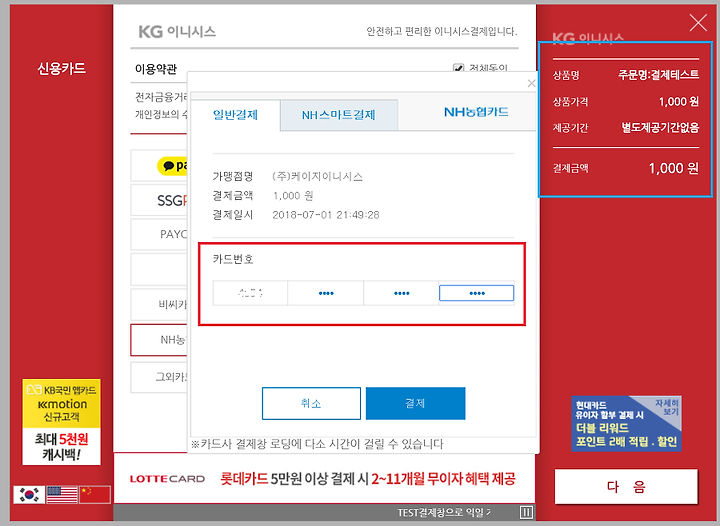Close the KG Inicis payment window
This screenshot has height=526, width=720.
[698, 22]
